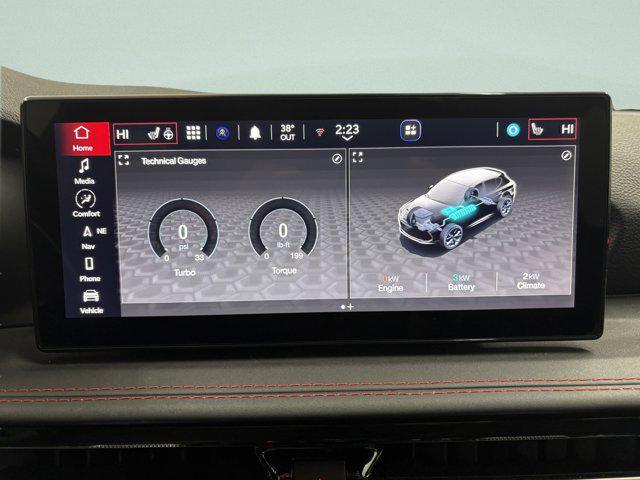The height and width of the screenshot is (480, 640).
Task: Open notifications bell
Action: pos(255,133)
